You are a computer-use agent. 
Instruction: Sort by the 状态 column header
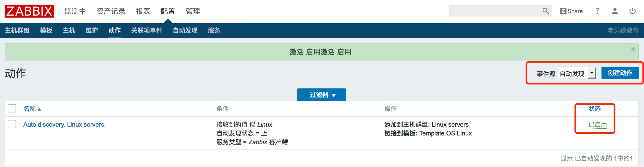click(x=594, y=109)
